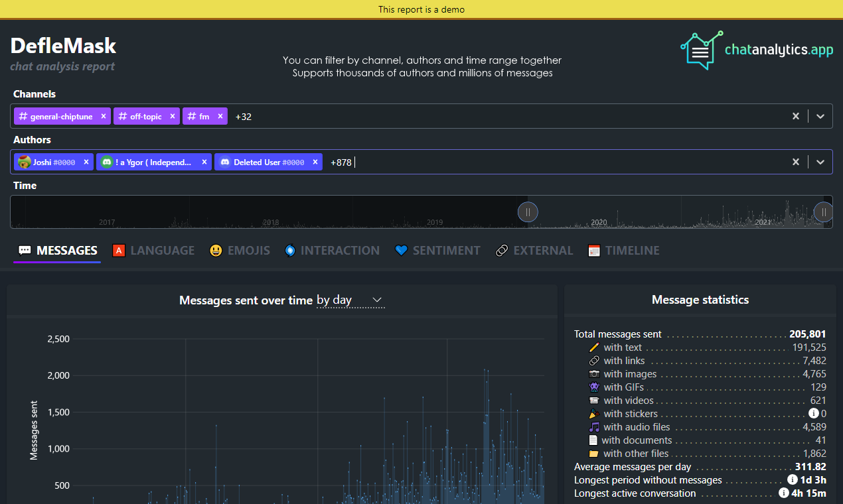Expand the Authors selection dropdown
Screen dimensions: 843x504
820,161
